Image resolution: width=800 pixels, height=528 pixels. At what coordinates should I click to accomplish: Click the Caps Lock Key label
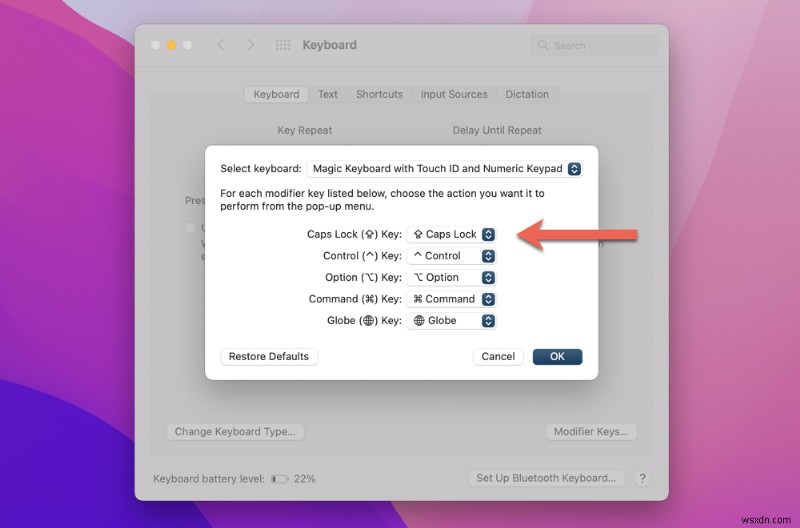[354, 234]
